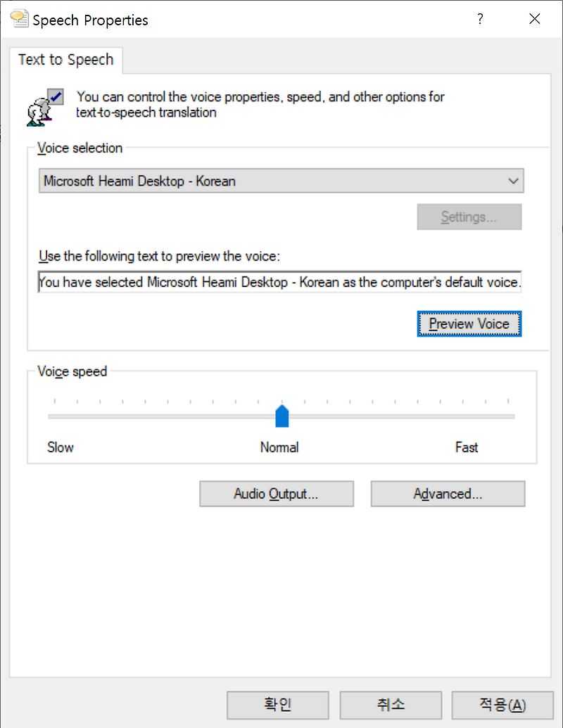Set voice speed toward the Slow end

(93, 416)
